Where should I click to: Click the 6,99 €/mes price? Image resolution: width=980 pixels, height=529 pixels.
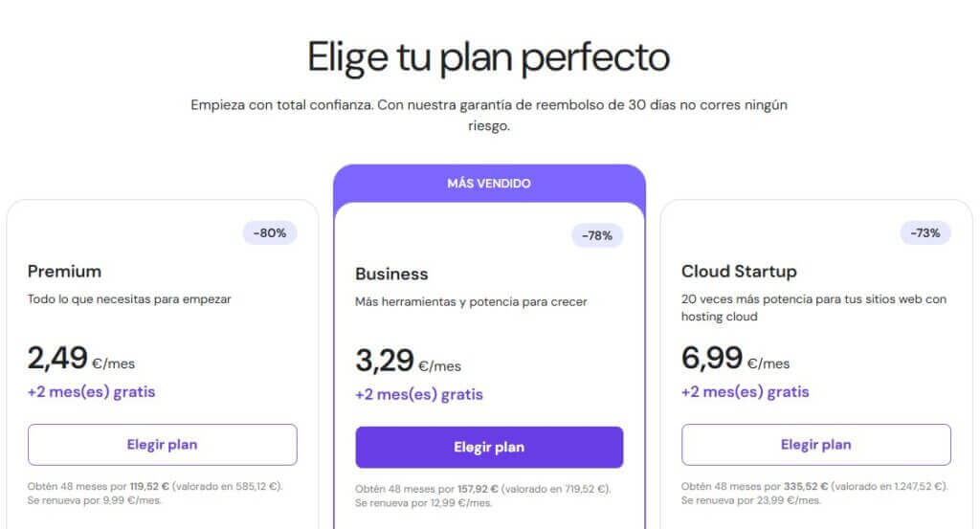735,359
